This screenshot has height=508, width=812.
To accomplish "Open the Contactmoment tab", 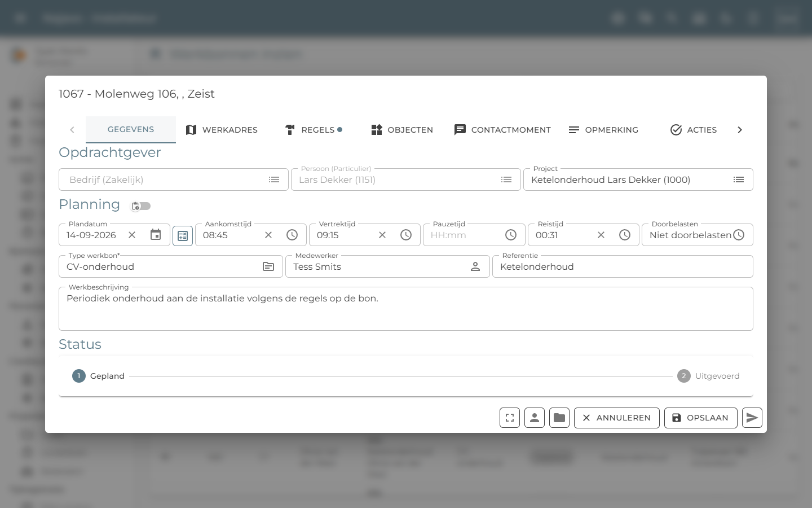I will tap(502, 130).
